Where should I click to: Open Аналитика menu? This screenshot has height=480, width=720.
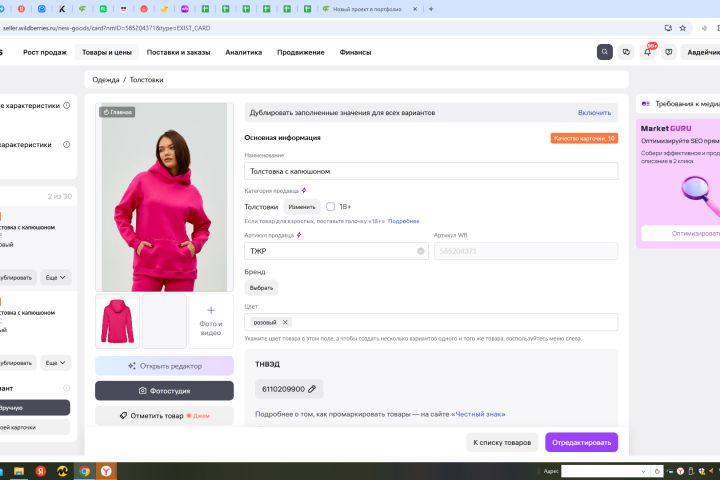pyautogui.click(x=243, y=52)
